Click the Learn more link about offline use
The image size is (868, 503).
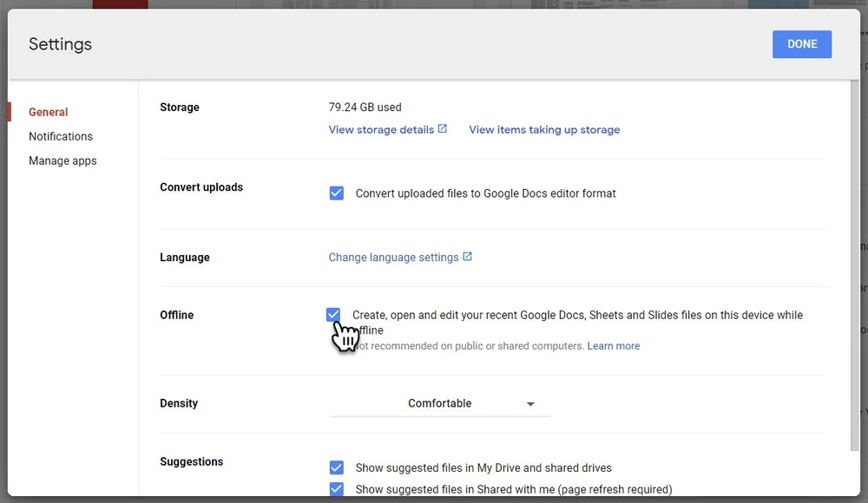tap(614, 345)
